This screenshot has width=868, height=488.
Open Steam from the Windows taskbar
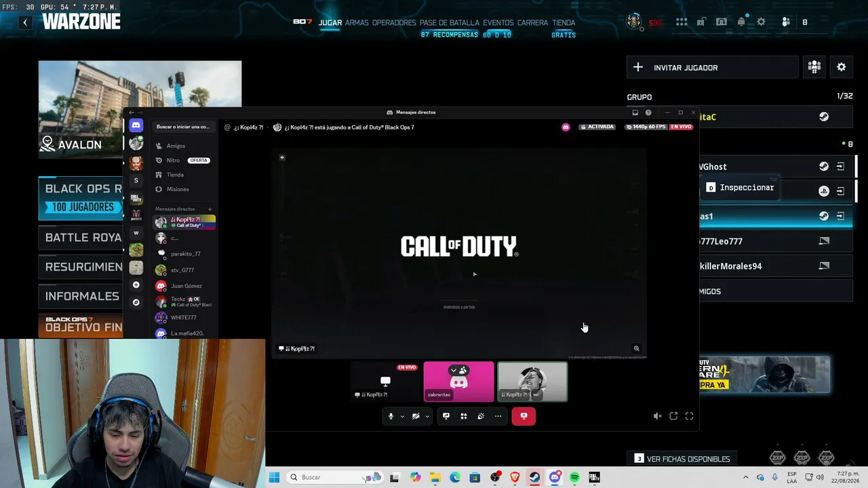pos(534,477)
